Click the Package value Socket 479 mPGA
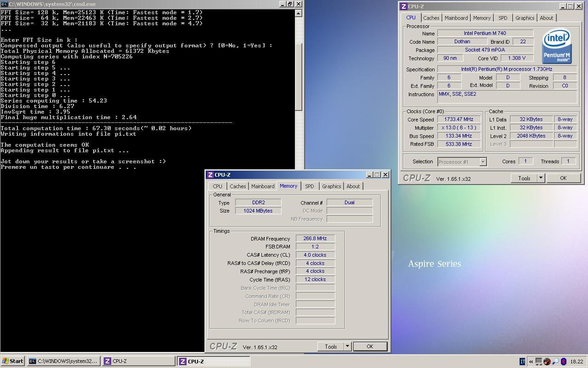Viewport: 588px width, 368px height. 485,50
